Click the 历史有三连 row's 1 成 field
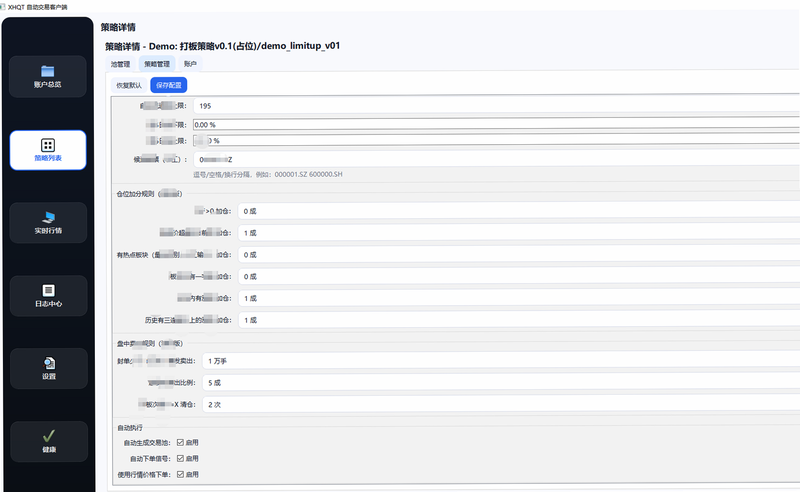This screenshot has height=492, width=800. (x=519, y=320)
